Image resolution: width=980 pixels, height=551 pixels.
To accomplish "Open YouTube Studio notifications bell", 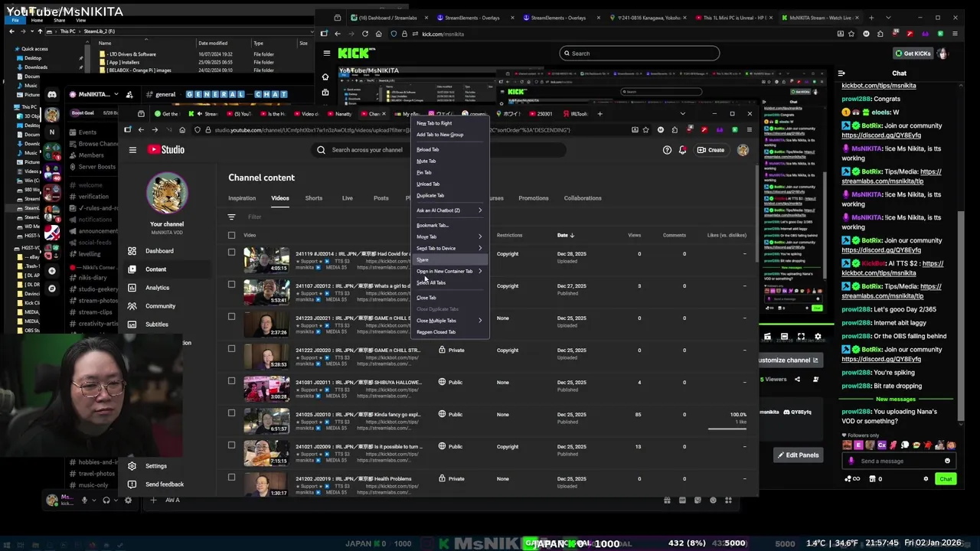I will [682, 150].
